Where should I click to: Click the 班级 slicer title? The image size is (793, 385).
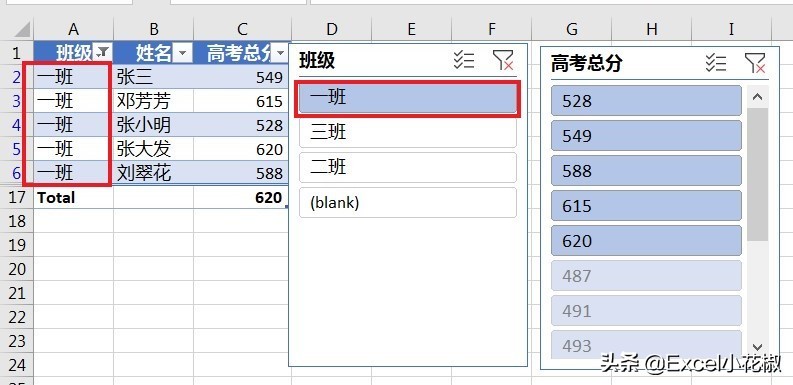(317, 61)
